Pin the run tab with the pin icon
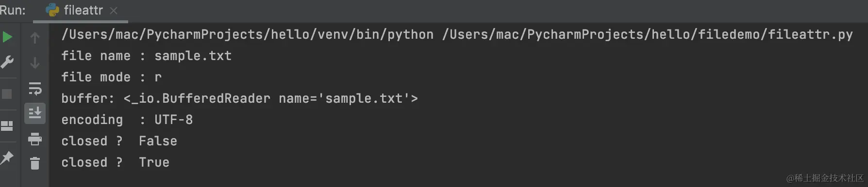The width and height of the screenshot is (868, 187). (7, 157)
